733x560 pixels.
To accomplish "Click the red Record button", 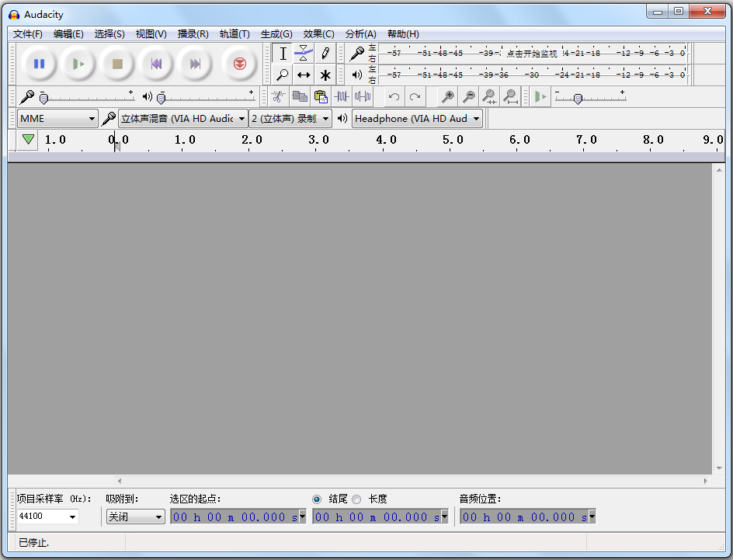I will (x=239, y=64).
